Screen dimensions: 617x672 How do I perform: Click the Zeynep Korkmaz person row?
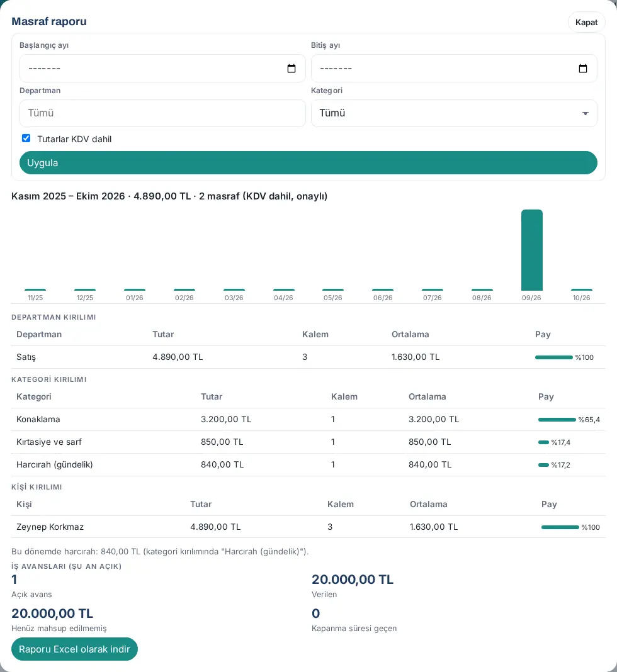[x=308, y=527]
